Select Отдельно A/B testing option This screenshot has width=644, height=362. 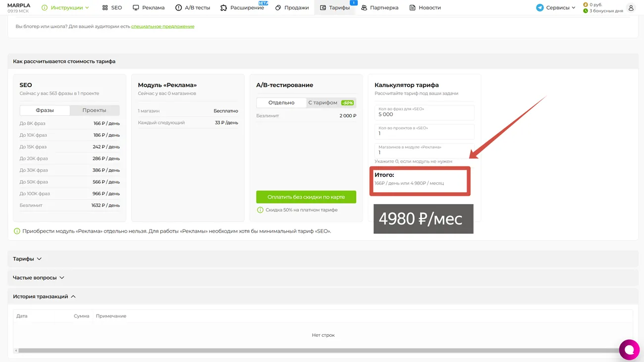(x=281, y=103)
